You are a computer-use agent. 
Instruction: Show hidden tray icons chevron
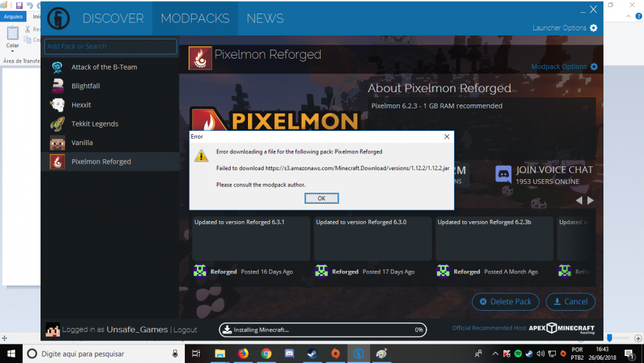[x=495, y=354]
